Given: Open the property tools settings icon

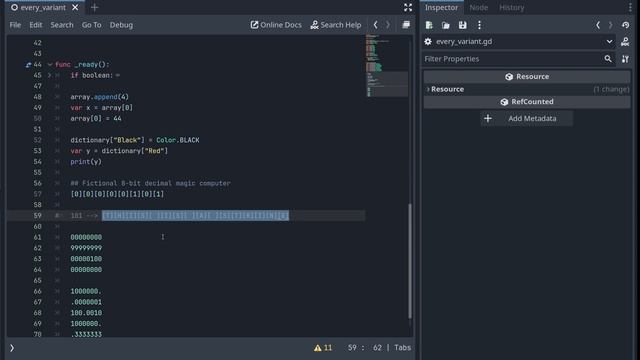Looking at the screenshot, I should pyautogui.click(x=625, y=59).
